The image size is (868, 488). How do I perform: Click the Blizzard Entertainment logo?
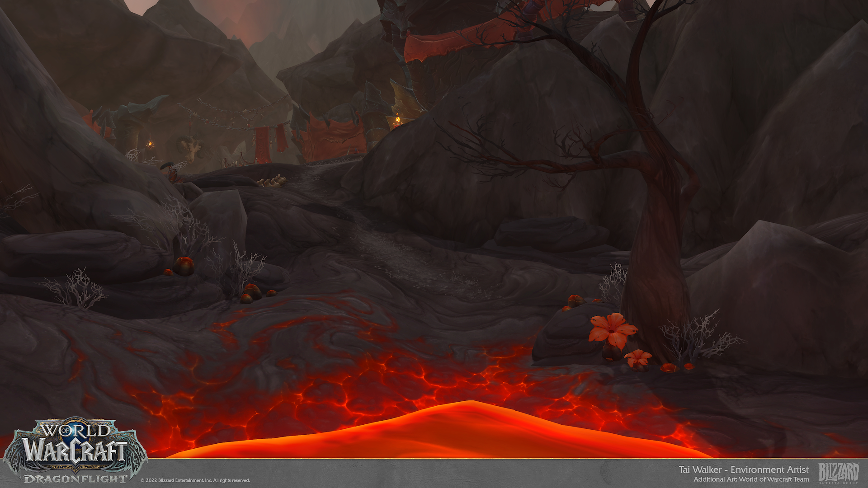839,473
